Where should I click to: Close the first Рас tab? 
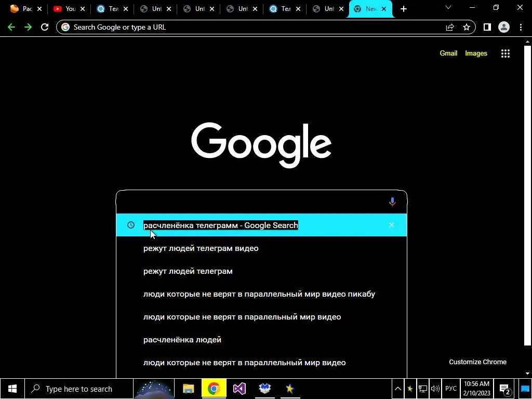39,9
